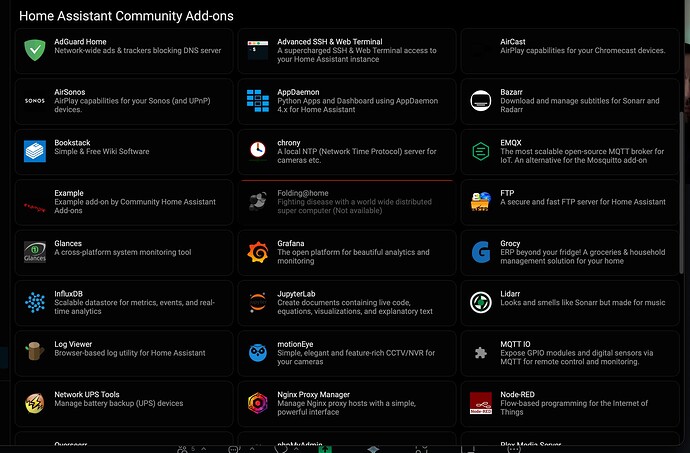
Task: Click the InfluxDB blue dots icon
Action: click(35, 302)
